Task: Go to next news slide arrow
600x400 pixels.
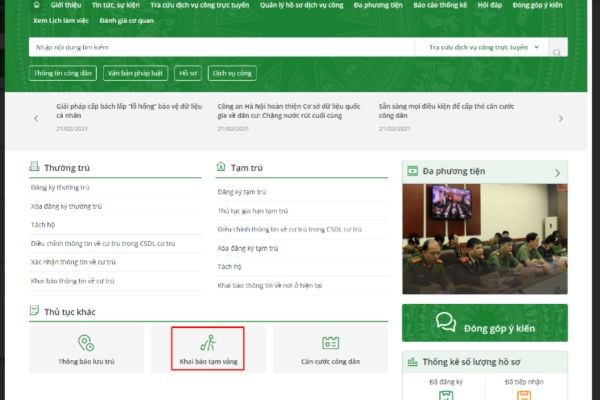Action: tap(560, 117)
